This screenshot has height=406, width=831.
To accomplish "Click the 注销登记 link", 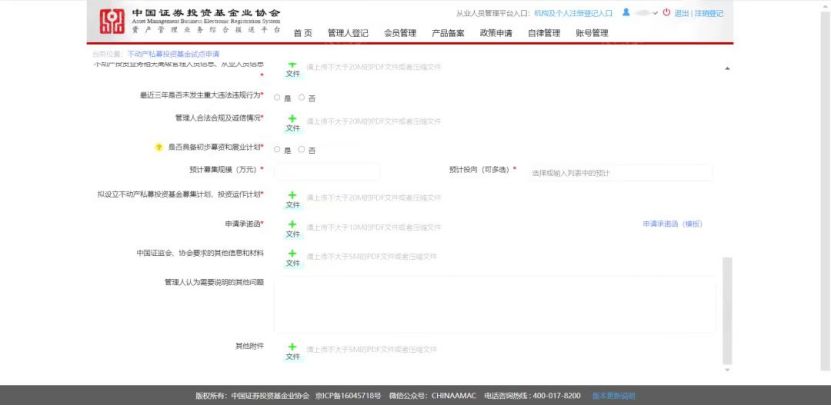I will [709, 13].
